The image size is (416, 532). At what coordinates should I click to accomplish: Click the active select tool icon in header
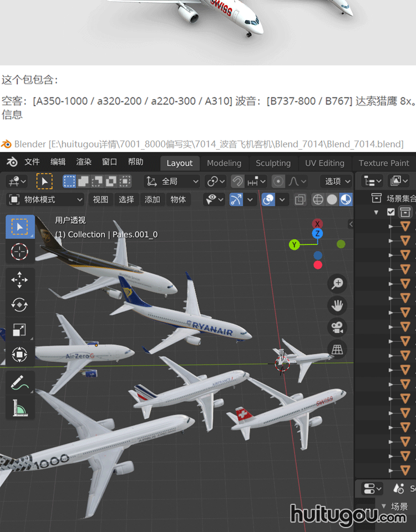coord(44,181)
